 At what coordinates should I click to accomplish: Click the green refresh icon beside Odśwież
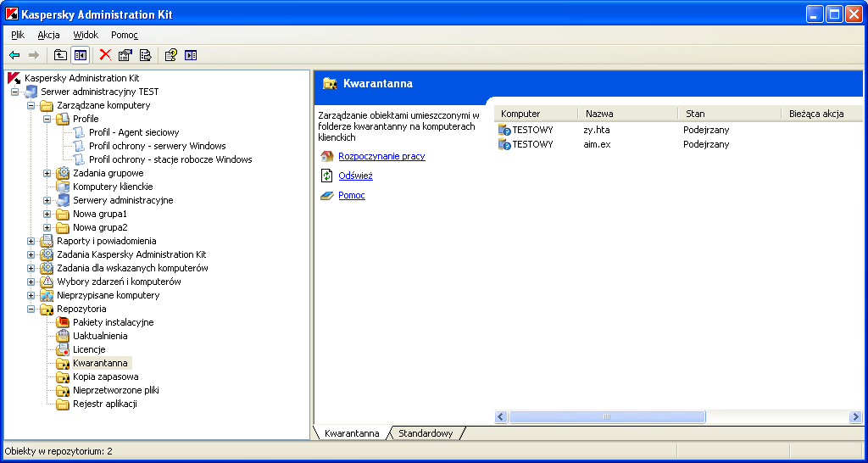point(327,176)
